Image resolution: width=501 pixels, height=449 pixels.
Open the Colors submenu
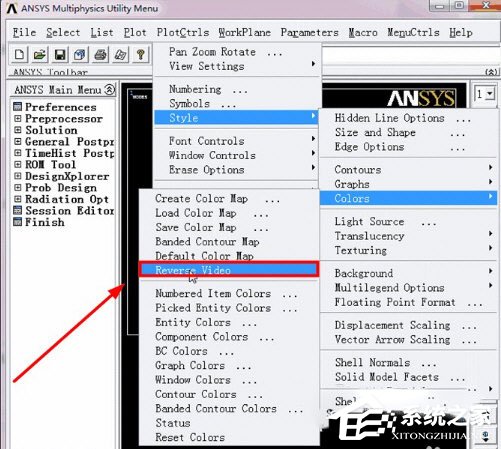[x=408, y=198]
